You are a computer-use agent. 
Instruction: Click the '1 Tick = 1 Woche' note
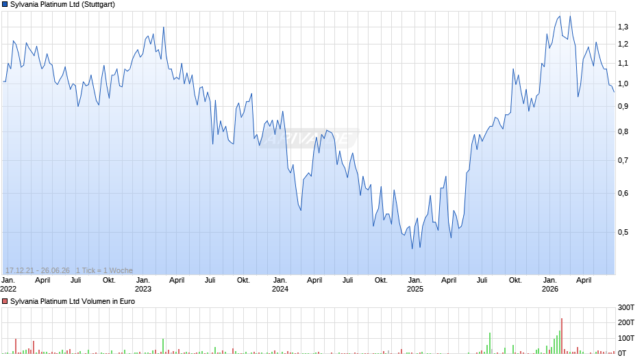(x=104, y=270)
